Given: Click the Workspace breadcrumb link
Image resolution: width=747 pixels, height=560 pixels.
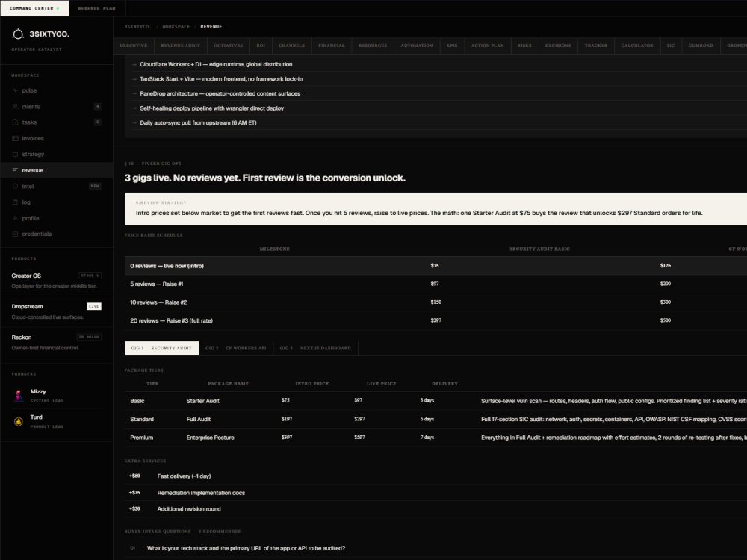Looking at the screenshot, I should pos(176,27).
